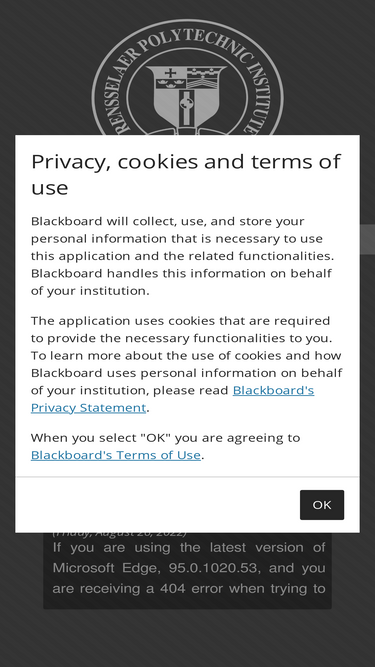This screenshot has width=375, height=667.
Task: Click the dimmed background below the announcement box
Action: pyautogui.click(x=188, y=637)
